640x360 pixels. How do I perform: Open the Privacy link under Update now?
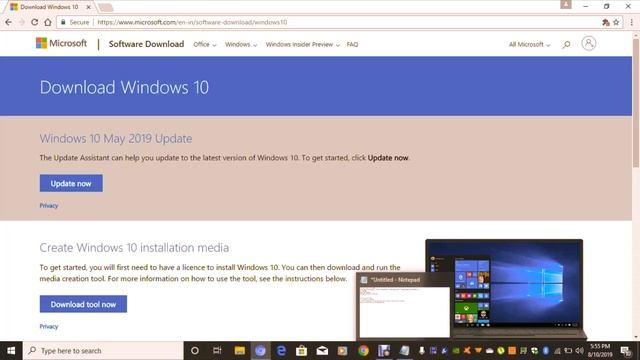click(49, 206)
